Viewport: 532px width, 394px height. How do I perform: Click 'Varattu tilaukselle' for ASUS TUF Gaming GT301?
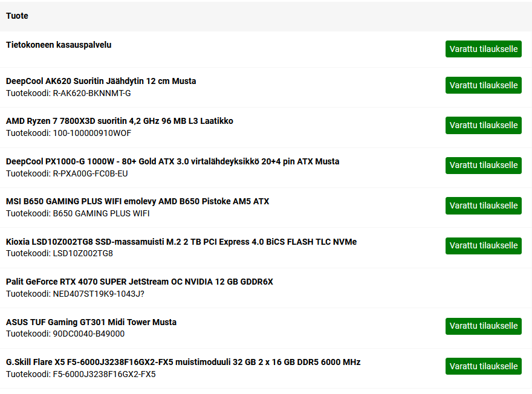coord(484,326)
